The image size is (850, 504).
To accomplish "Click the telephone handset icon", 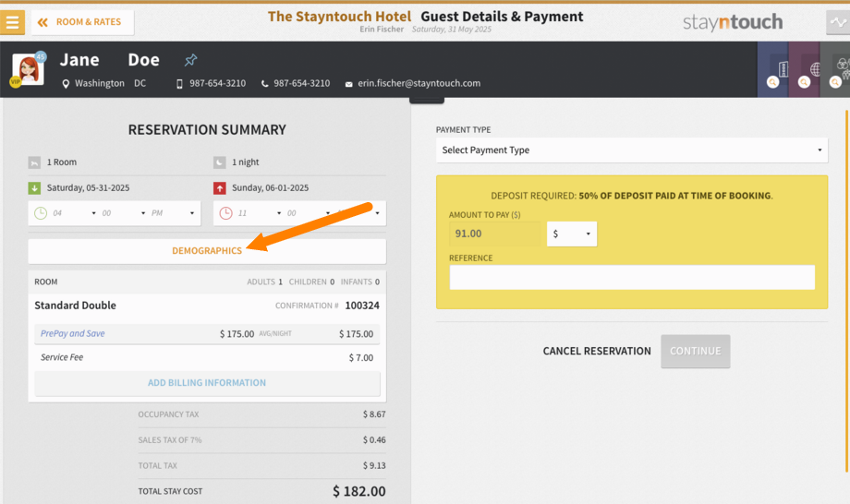I will 264,84.
